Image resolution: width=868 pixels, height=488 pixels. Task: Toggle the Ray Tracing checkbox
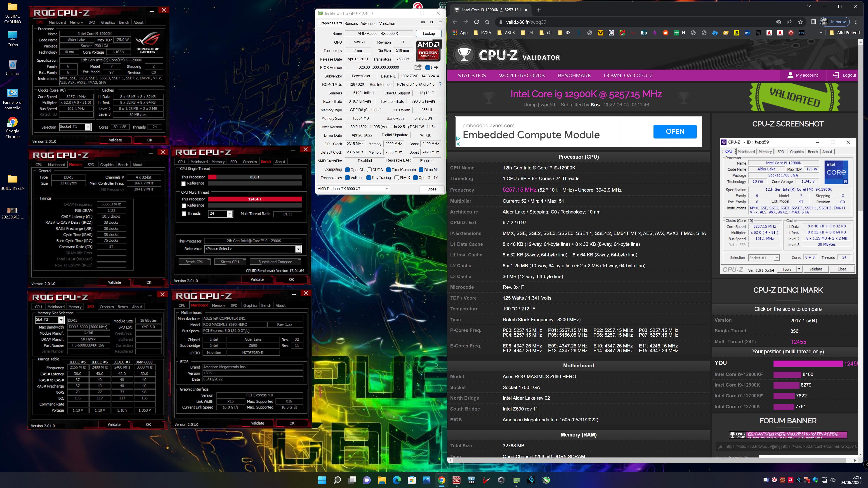369,178
